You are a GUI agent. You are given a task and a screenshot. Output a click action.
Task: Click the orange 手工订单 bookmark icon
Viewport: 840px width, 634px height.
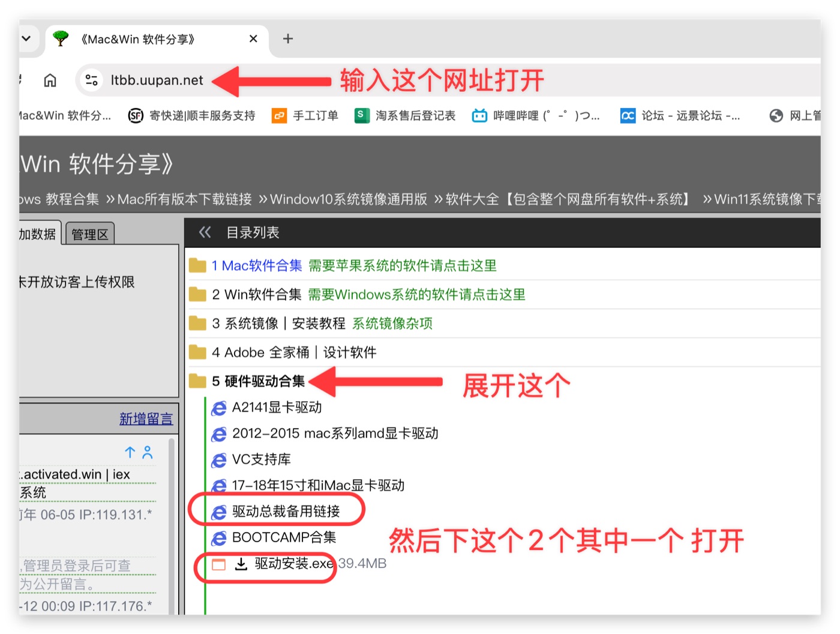click(279, 115)
